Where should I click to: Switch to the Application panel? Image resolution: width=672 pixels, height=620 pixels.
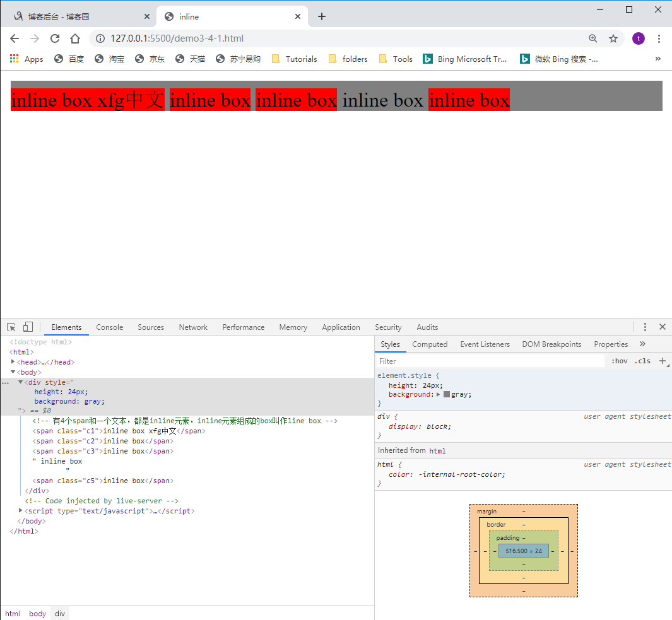[x=341, y=327]
